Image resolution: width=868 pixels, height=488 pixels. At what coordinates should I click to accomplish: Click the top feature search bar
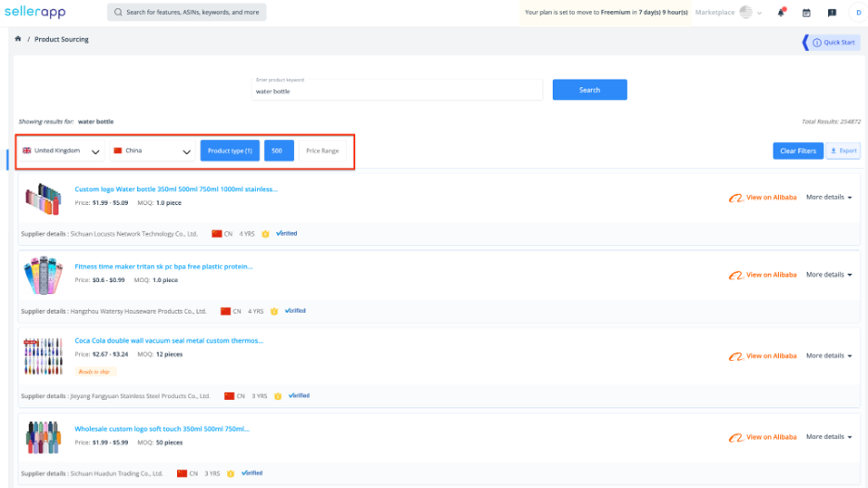coord(186,12)
